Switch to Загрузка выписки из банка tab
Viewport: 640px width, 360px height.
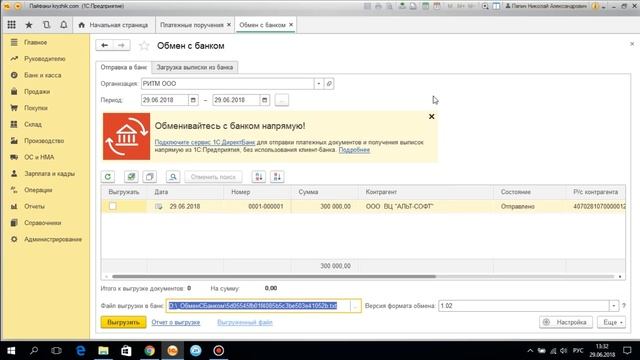tap(195, 67)
